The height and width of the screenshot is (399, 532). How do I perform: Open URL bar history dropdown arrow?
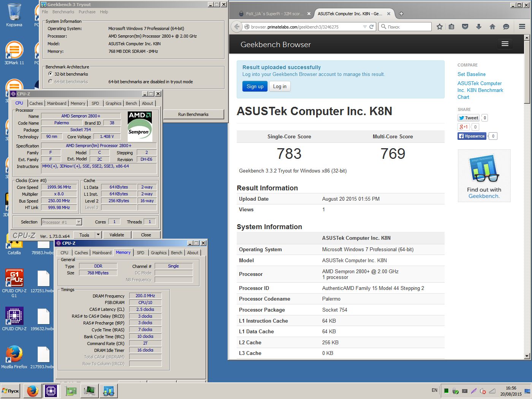[x=365, y=27]
